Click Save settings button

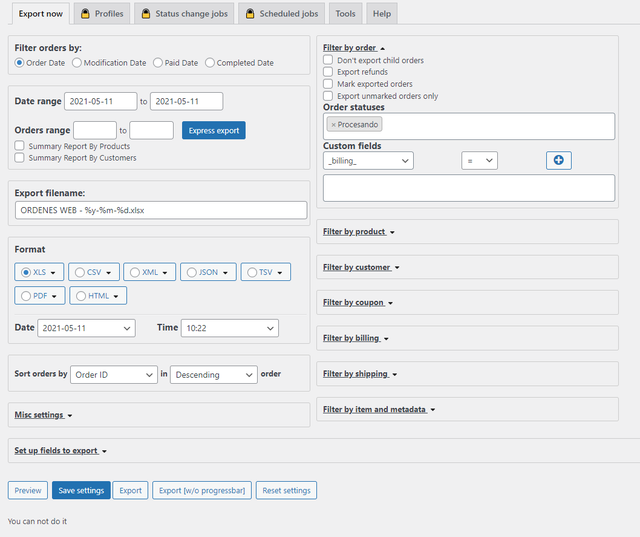click(x=81, y=490)
